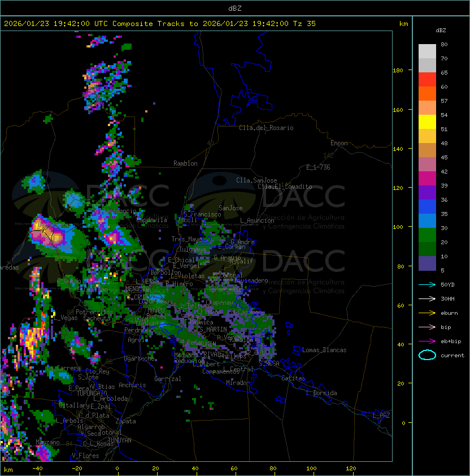Click the 'Tres_Mayo' map label
470x476 pixels.
coord(186,239)
